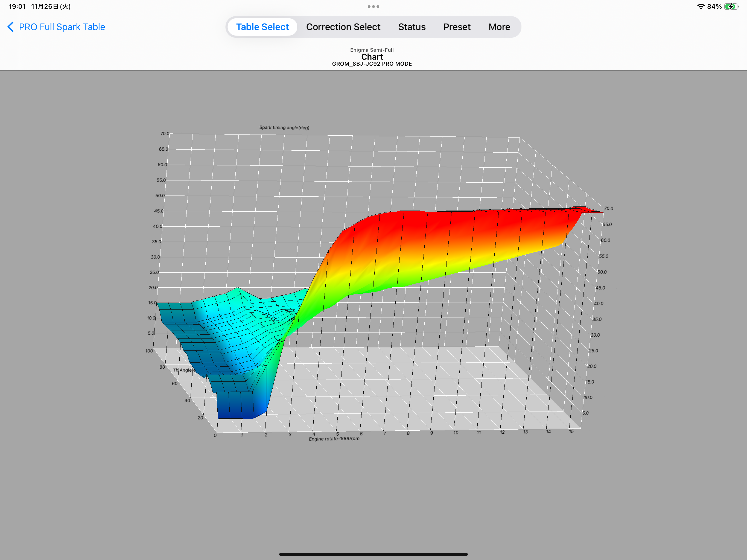Viewport: 747px width, 560px height.
Task: Tap the Enigma Semi-Full subtitle
Action: pos(372,50)
